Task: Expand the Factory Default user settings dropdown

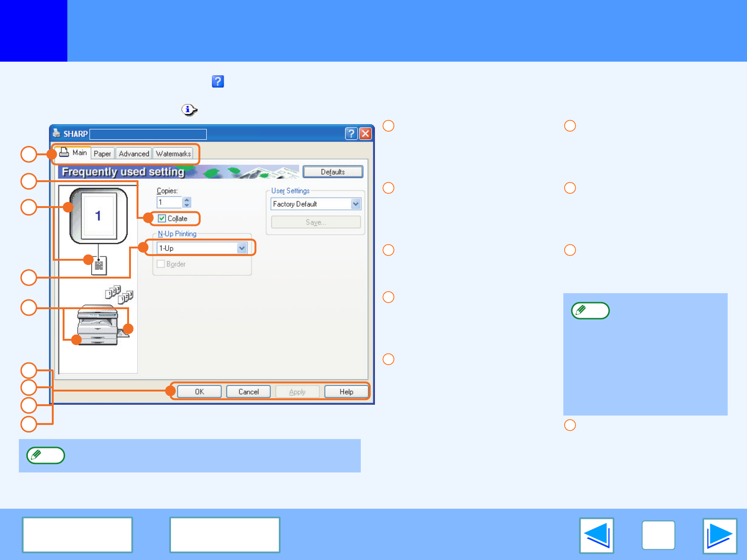Action: pyautogui.click(x=356, y=204)
